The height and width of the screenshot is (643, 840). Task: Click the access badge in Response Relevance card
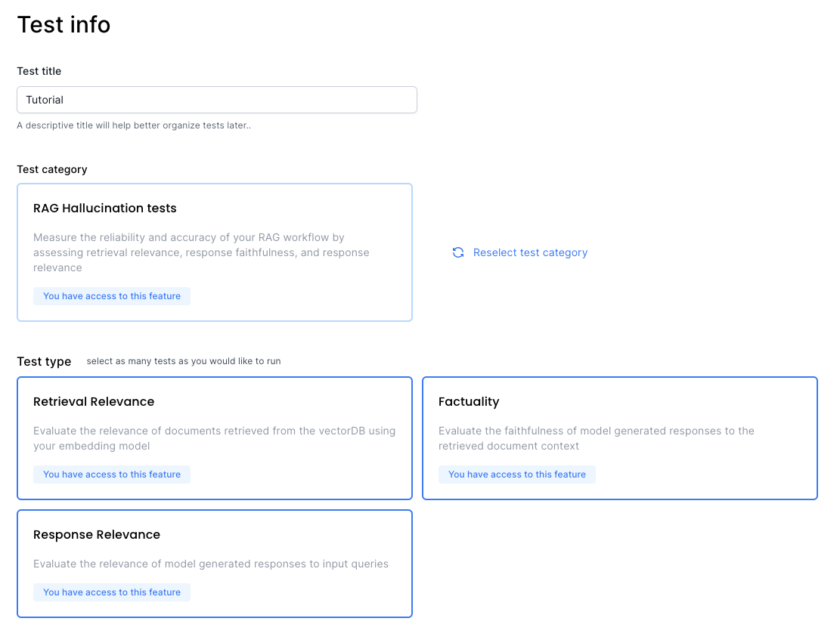coord(112,592)
